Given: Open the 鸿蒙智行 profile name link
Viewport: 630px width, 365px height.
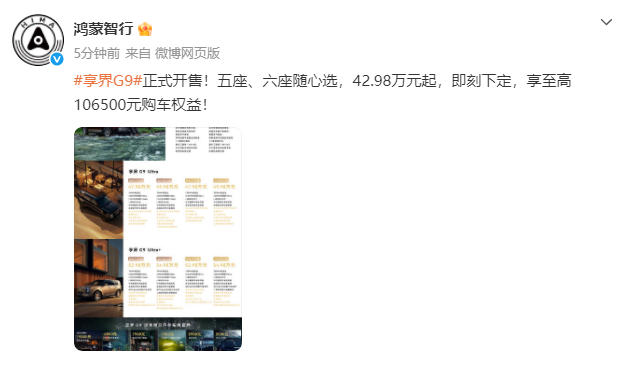Looking at the screenshot, I should click(103, 29).
